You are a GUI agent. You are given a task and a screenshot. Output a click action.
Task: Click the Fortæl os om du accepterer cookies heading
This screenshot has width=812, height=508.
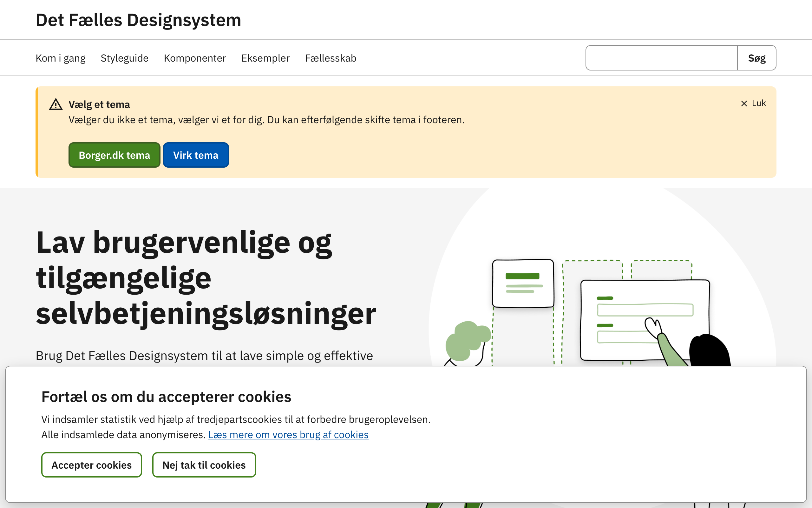pos(166,397)
